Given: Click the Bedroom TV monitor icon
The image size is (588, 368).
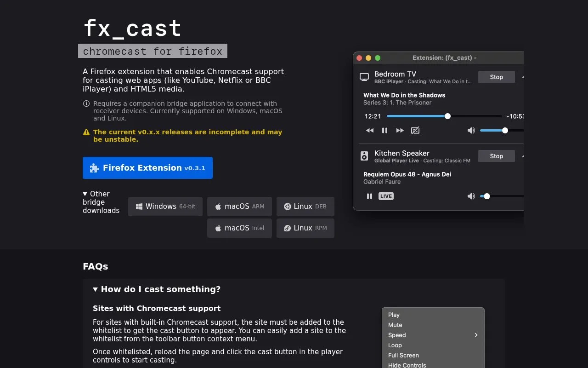Looking at the screenshot, I should (364, 77).
